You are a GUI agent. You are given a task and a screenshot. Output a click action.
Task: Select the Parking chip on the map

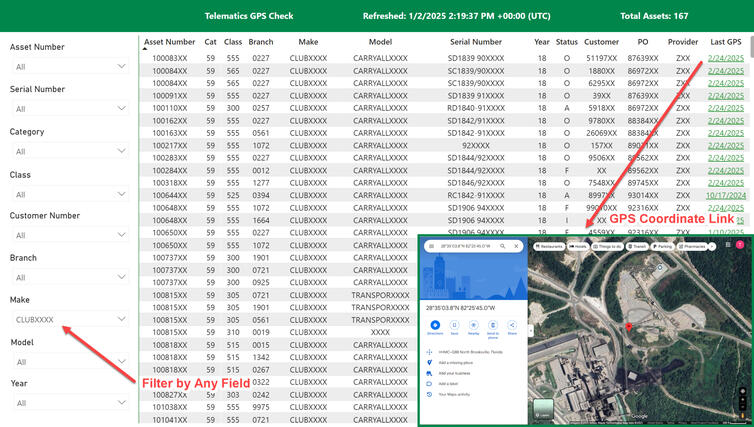tap(663, 246)
